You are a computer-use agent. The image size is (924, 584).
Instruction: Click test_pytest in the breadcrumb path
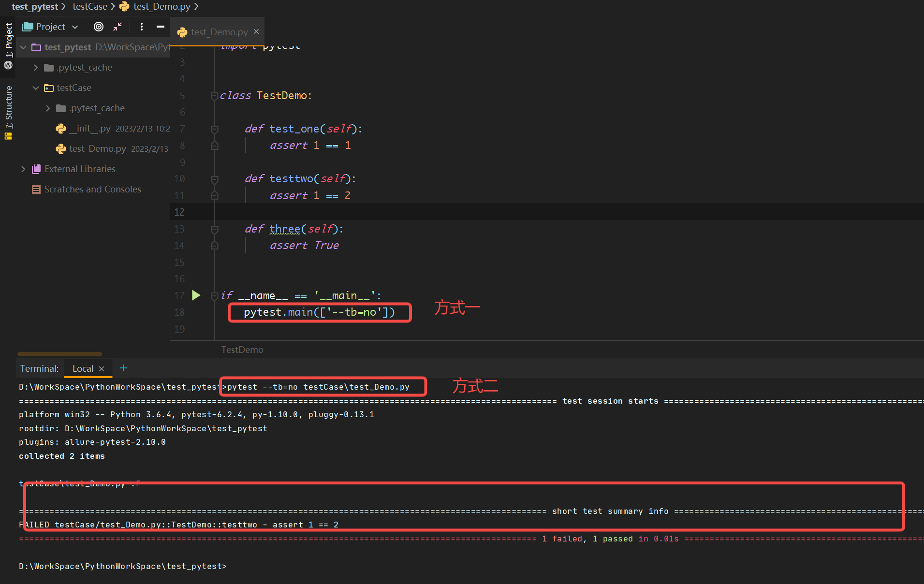coord(35,6)
